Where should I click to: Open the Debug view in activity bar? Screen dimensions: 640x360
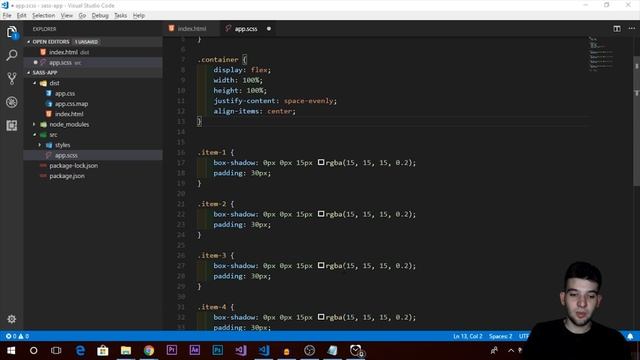[12, 102]
